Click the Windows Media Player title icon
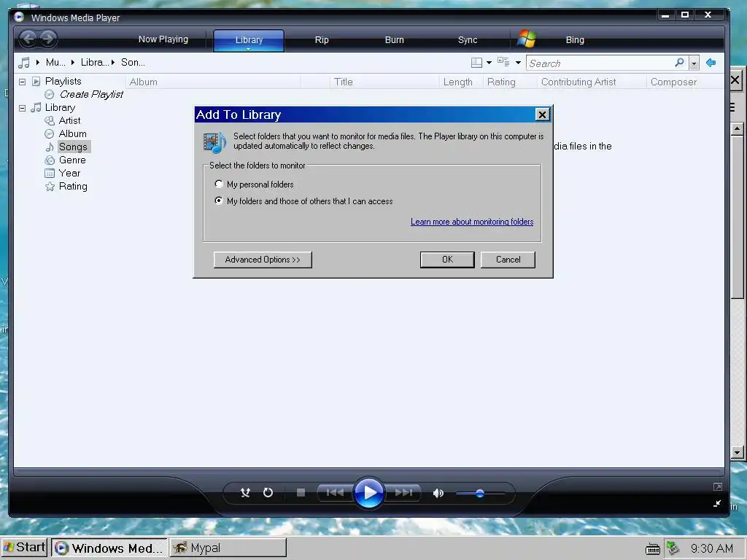This screenshot has width=747, height=560. click(19, 17)
